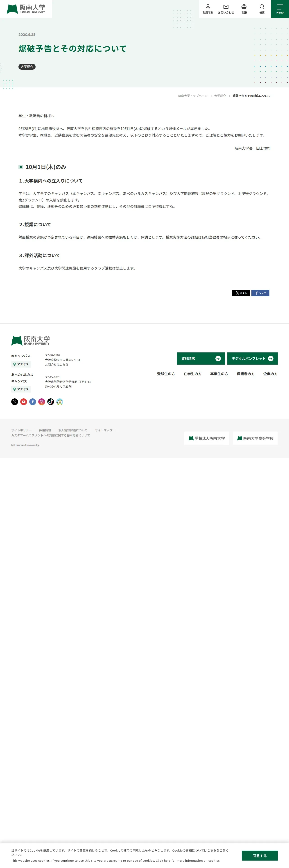
Task: Select the 大学紹介 category tag
Action: tap(27, 67)
